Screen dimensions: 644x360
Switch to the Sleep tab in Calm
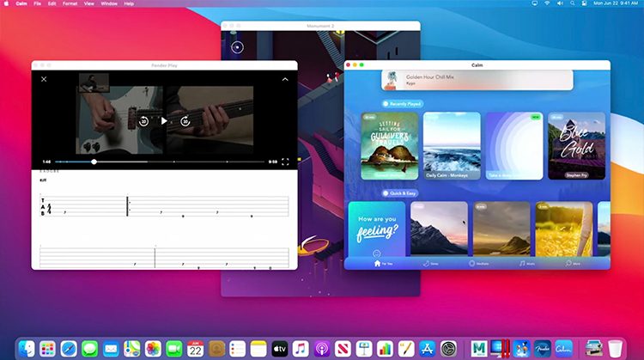point(431,264)
